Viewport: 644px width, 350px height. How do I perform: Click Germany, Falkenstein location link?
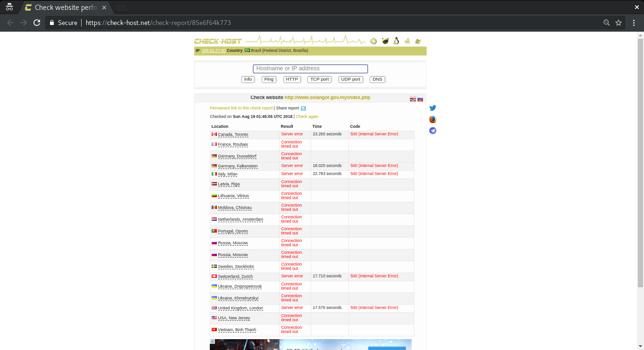pos(238,167)
